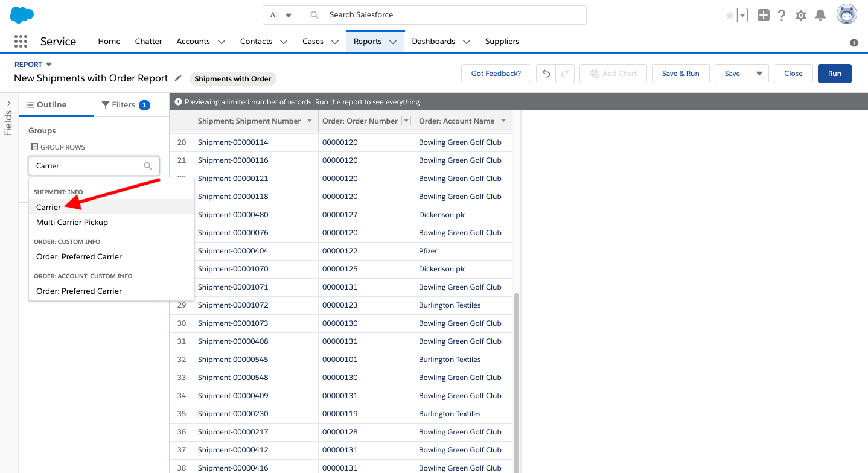Click cell Shipment-00001072
The width and height of the screenshot is (868, 473).
[x=256, y=305]
